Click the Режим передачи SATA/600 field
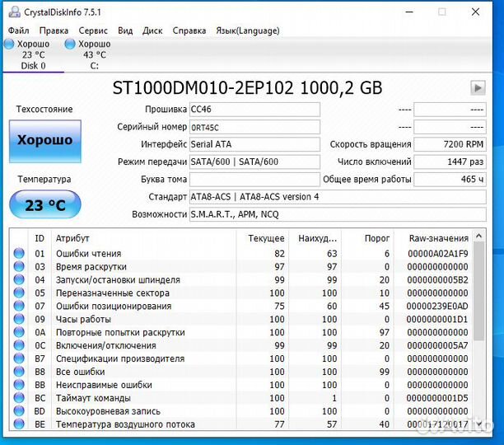Image resolution: width=504 pixels, height=445 pixels. coord(254,162)
